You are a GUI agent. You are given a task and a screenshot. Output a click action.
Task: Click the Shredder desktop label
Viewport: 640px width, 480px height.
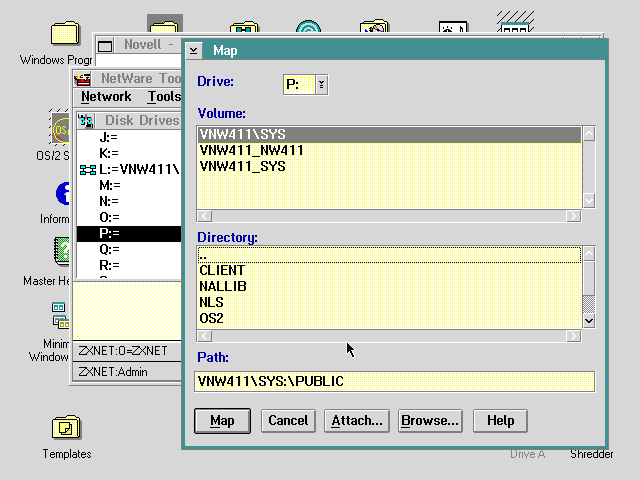click(591, 454)
